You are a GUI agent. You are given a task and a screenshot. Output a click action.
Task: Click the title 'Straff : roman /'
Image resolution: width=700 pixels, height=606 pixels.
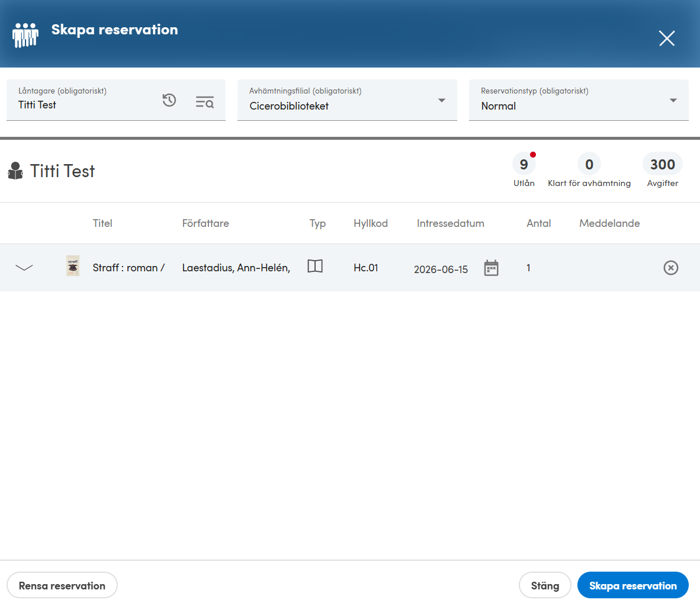point(129,268)
